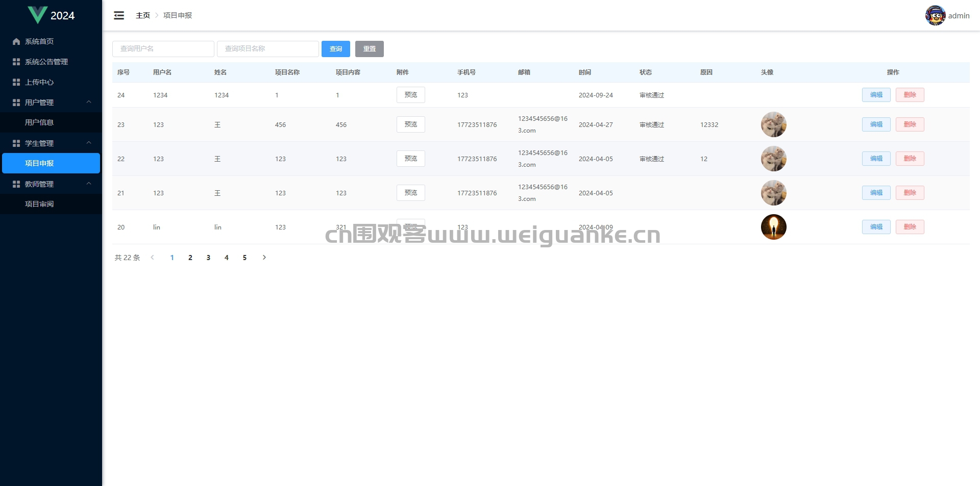
Task: Edit record number 21
Action: tap(876, 193)
